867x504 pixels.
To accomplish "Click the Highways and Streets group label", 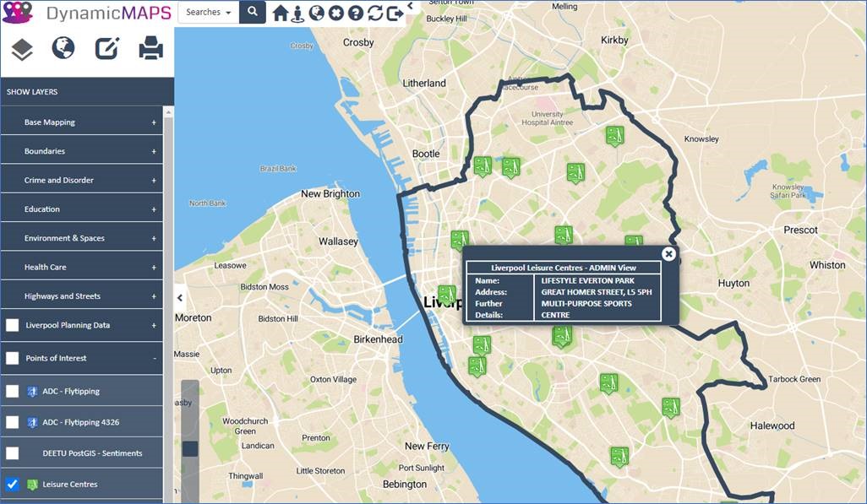I will coord(63,296).
